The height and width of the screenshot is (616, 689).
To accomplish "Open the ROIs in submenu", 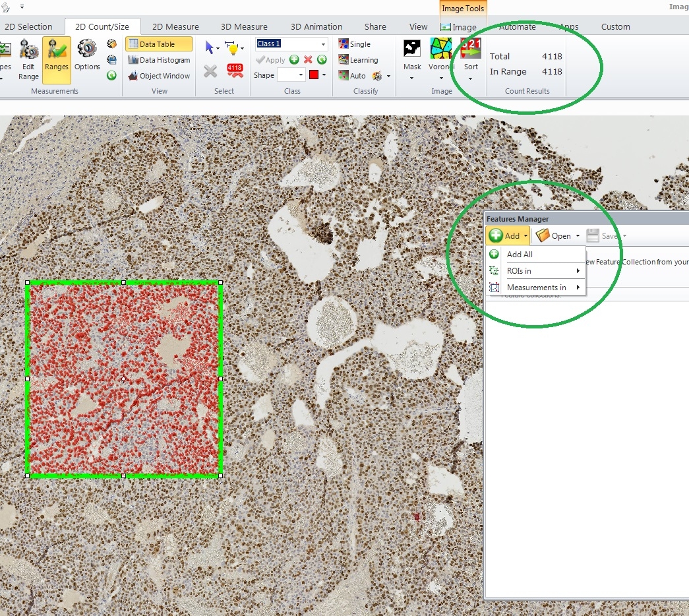I will (x=537, y=271).
